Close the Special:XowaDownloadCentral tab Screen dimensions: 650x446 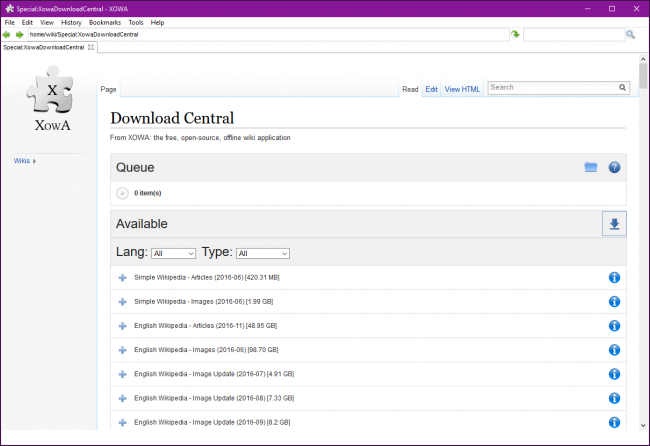91,47
